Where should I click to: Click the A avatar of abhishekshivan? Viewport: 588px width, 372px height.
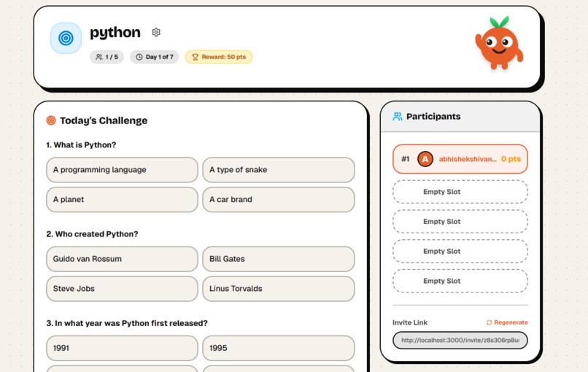pyautogui.click(x=425, y=159)
